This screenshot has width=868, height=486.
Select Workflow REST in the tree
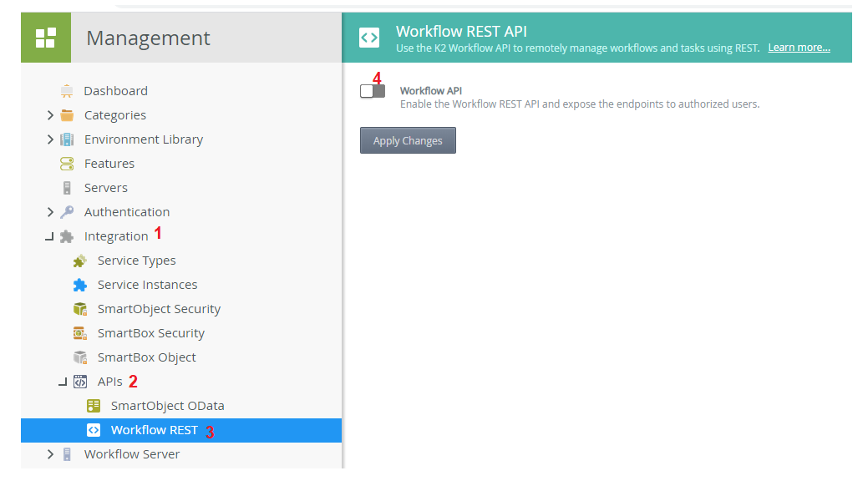point(154,430)
